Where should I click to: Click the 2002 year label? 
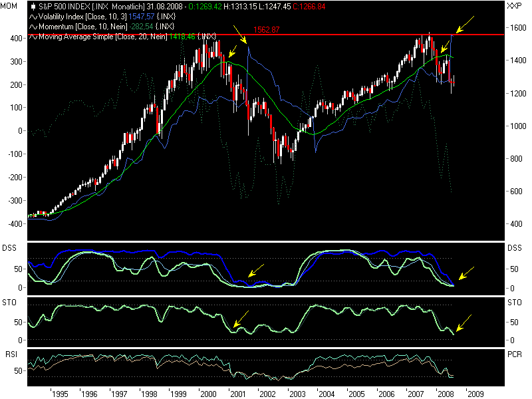[268, 394]
